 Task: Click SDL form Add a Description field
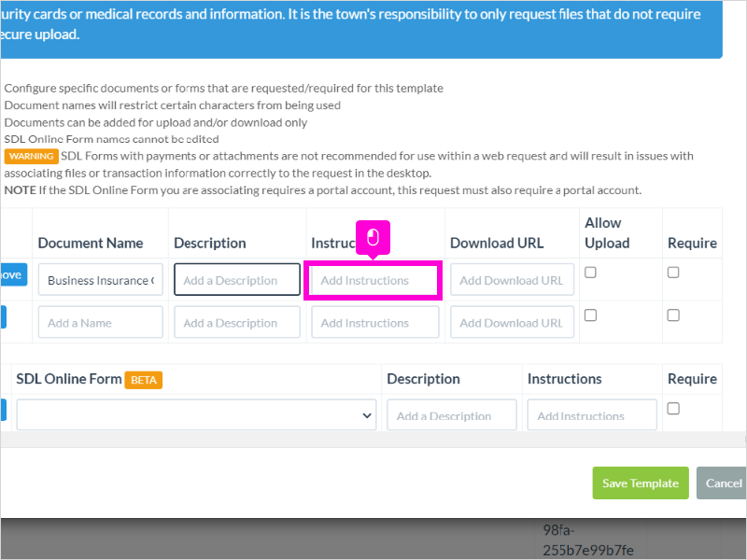452,414
